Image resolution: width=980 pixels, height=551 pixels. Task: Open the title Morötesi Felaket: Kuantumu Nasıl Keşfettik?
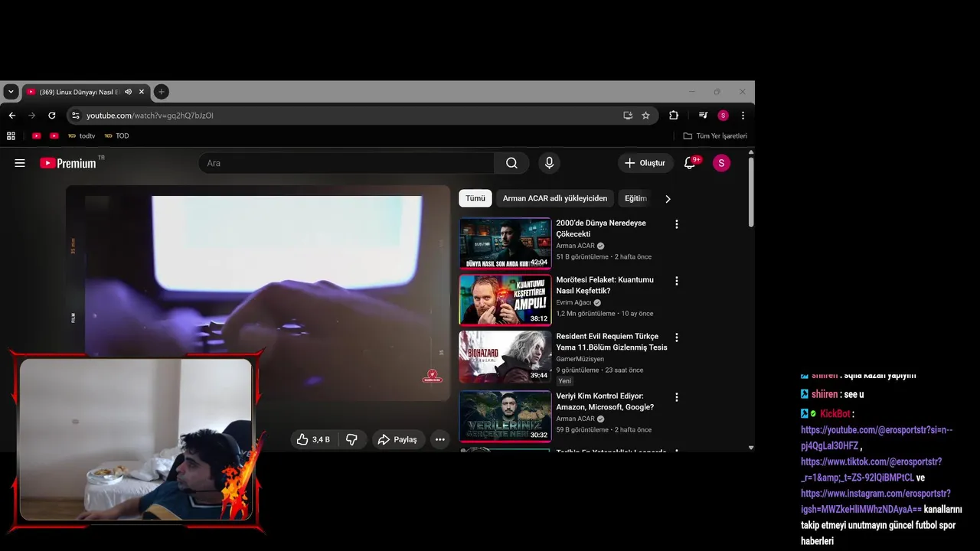click(605, 285)
